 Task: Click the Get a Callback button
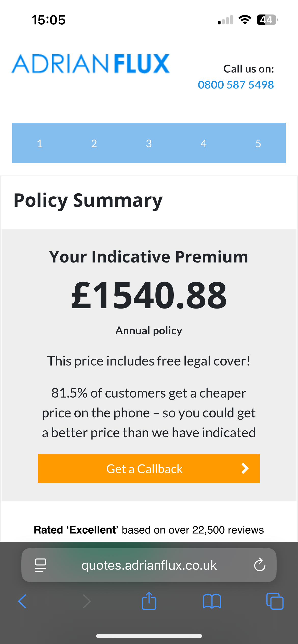click(x=149, y=468)
